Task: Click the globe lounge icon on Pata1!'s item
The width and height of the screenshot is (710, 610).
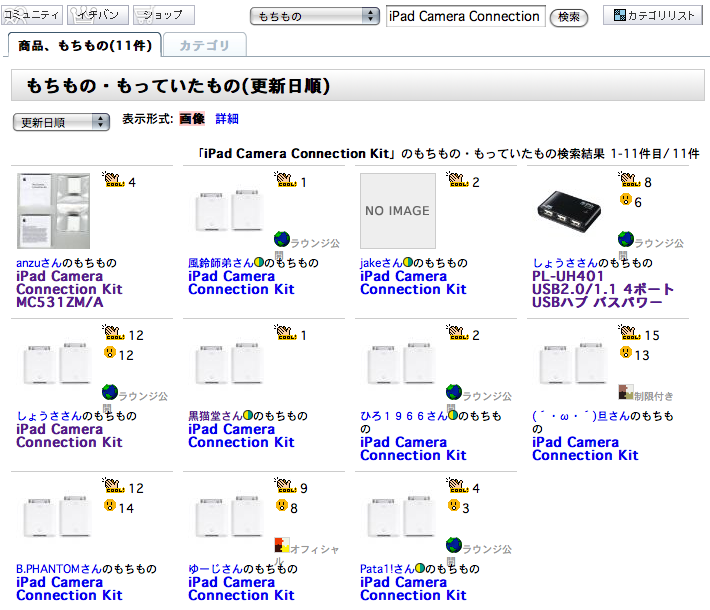Action: [454, 545]
